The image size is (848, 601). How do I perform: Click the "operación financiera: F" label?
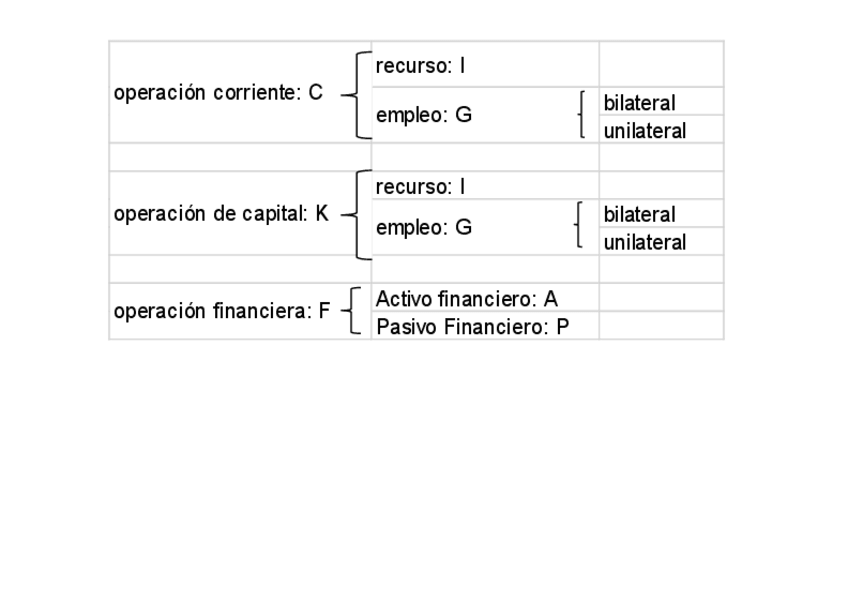pos(222,311)
